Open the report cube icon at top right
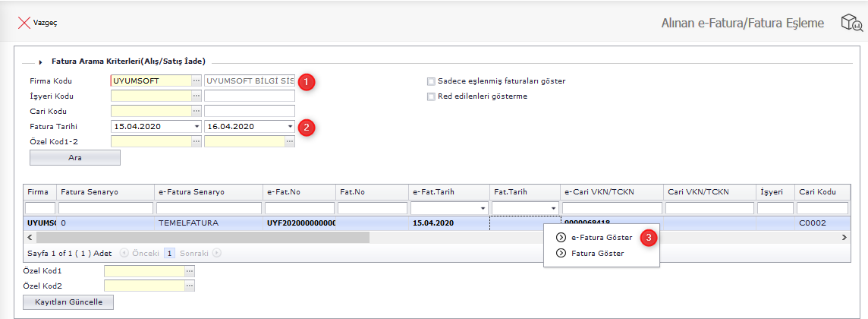The width and height of the screenshot is (868, 319). click(851, 23)
